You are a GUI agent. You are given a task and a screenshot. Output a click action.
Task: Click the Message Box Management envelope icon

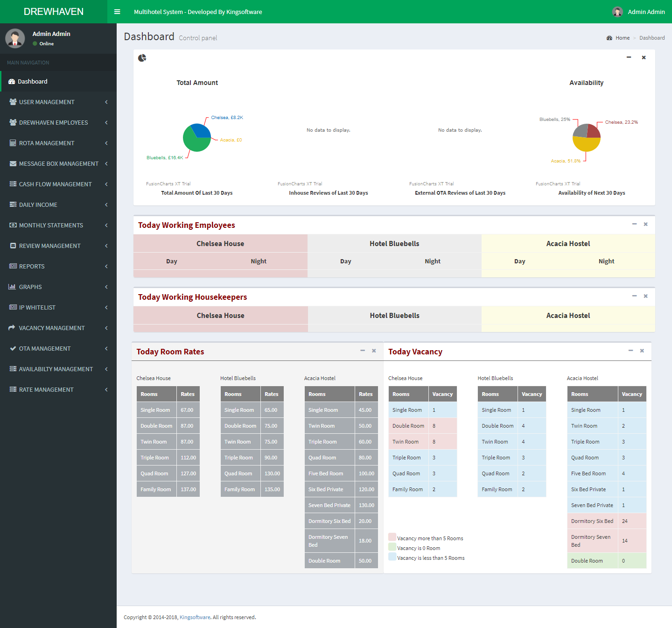coord(13,163)
